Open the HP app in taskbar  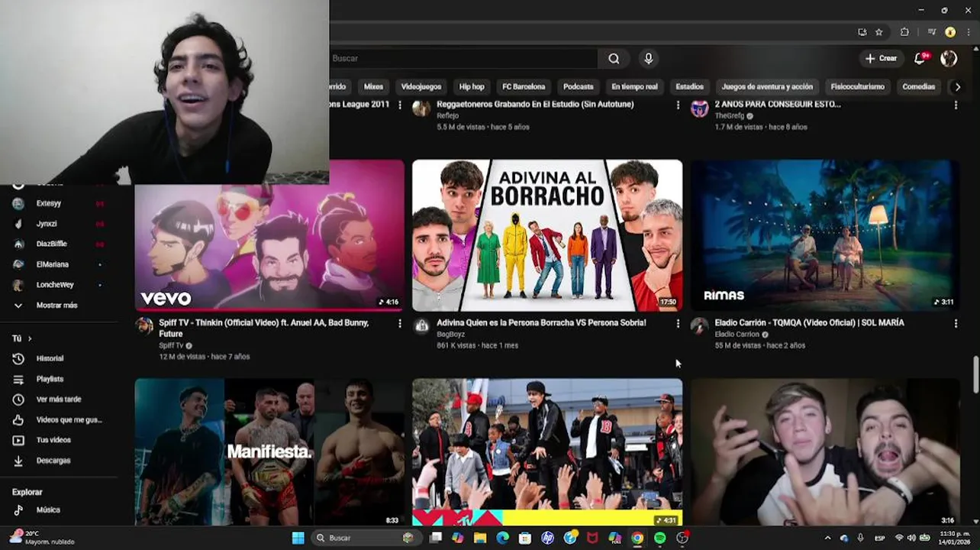point(547,538)
